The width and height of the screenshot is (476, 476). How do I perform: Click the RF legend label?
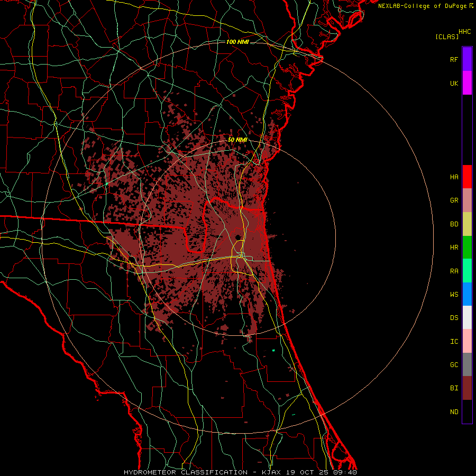tap(454, 59)
